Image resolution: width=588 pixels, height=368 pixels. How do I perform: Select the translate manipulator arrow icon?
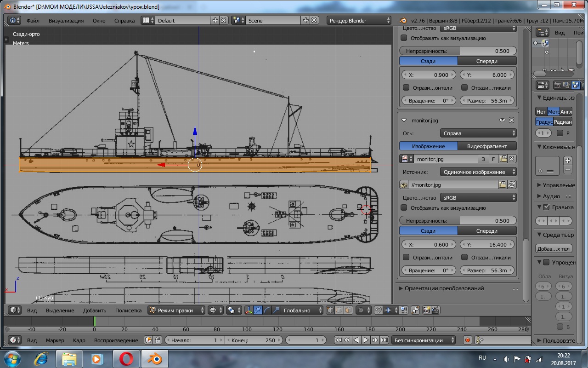point(258,310)
